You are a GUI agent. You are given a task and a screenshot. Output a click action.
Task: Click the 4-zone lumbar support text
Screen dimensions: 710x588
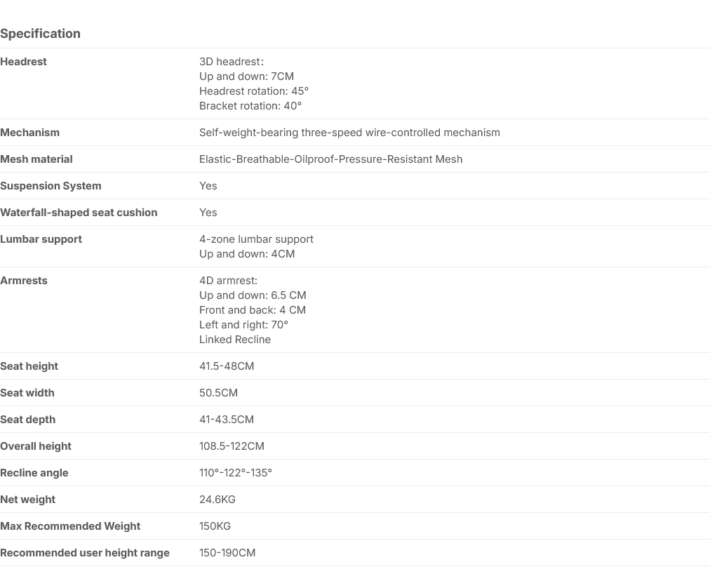(x=256, y=240)
